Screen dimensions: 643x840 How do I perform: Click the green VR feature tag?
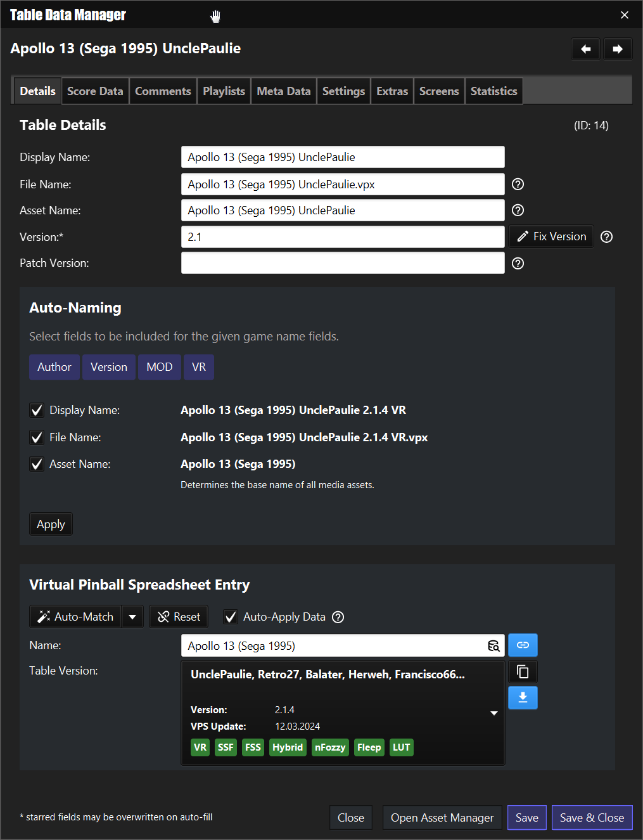tap(200, 747)
